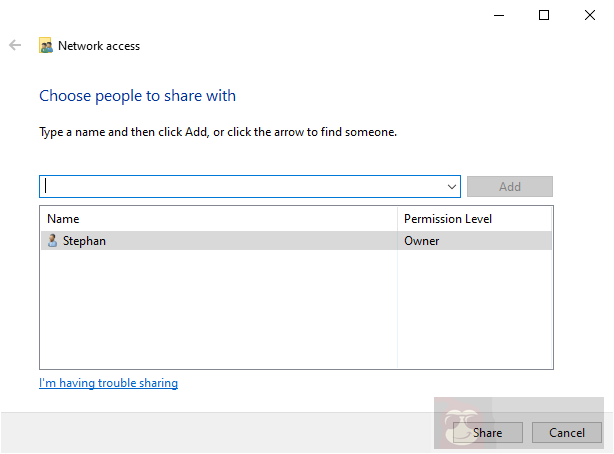Click the back arrow in the header

15,45
